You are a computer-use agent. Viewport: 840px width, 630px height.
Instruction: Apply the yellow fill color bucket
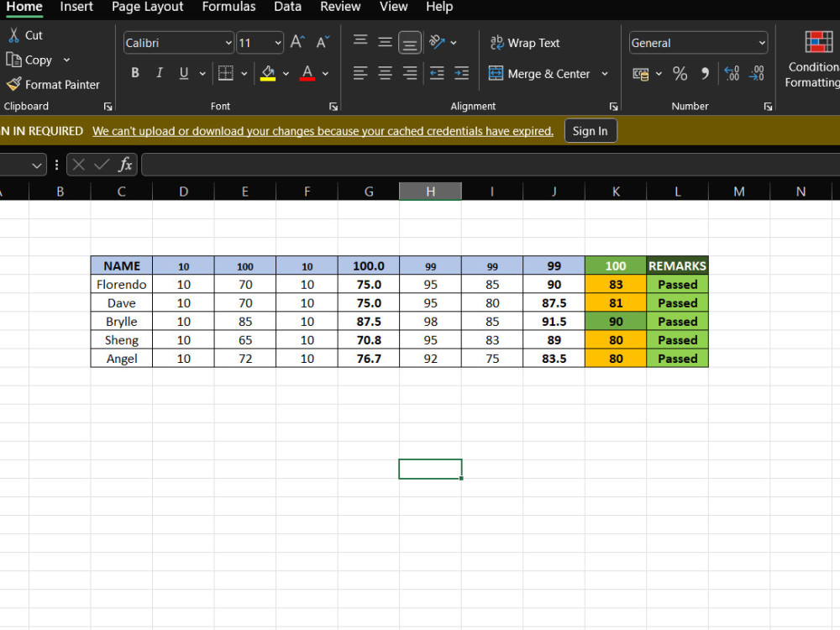coord(268,73)
